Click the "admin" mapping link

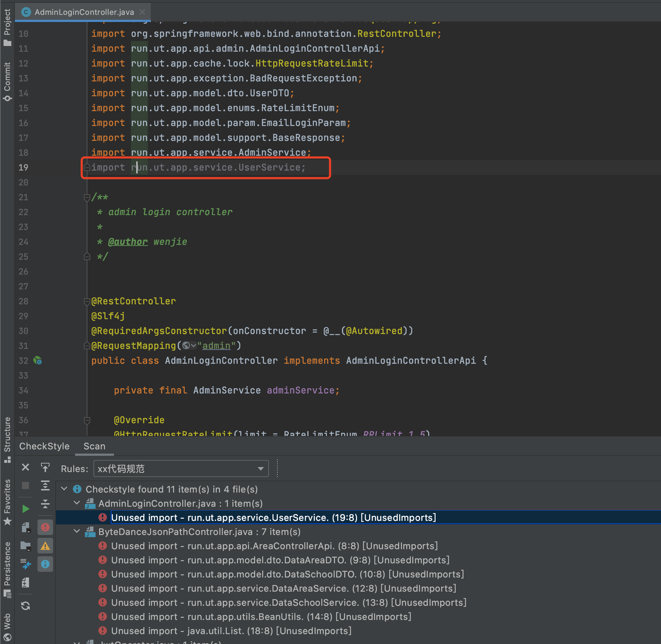tap(216, 345)
